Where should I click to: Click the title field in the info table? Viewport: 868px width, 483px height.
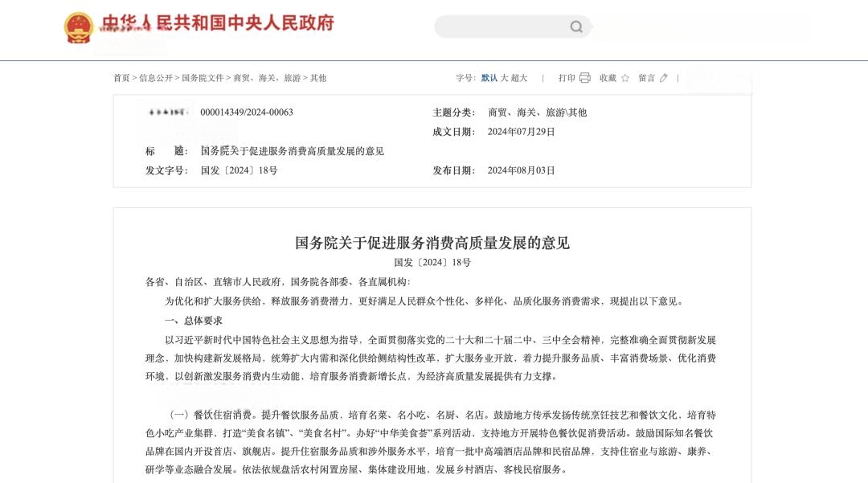coord(293,151)
